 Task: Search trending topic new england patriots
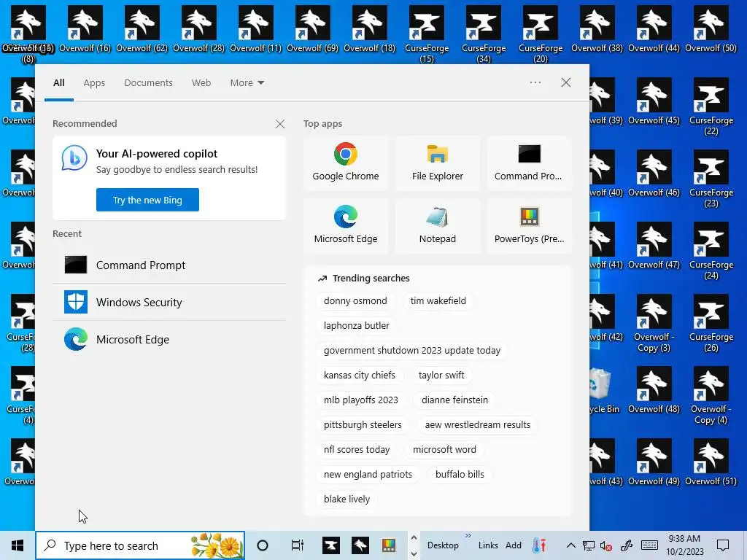pyautogui.click(x=368, y=474)
